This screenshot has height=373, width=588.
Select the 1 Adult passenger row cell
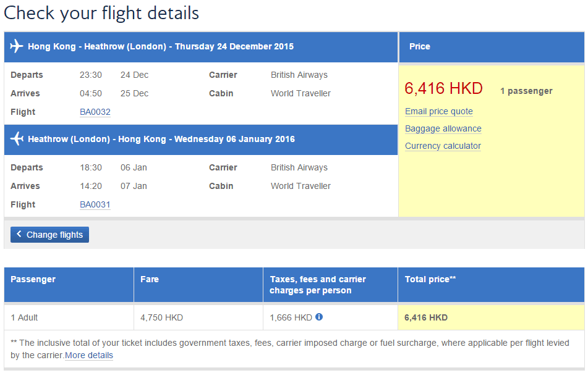tap(25, 317)
